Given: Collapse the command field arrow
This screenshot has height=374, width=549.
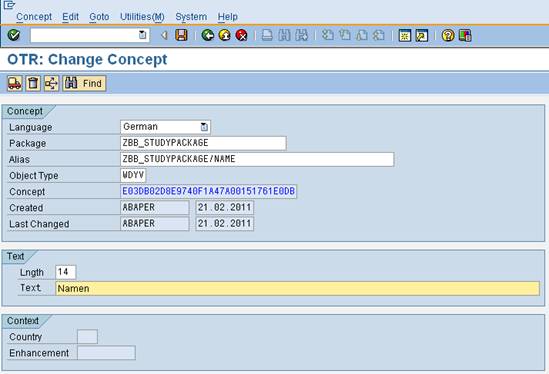Looking at the screenshot, I should click(x=164, y=35).
